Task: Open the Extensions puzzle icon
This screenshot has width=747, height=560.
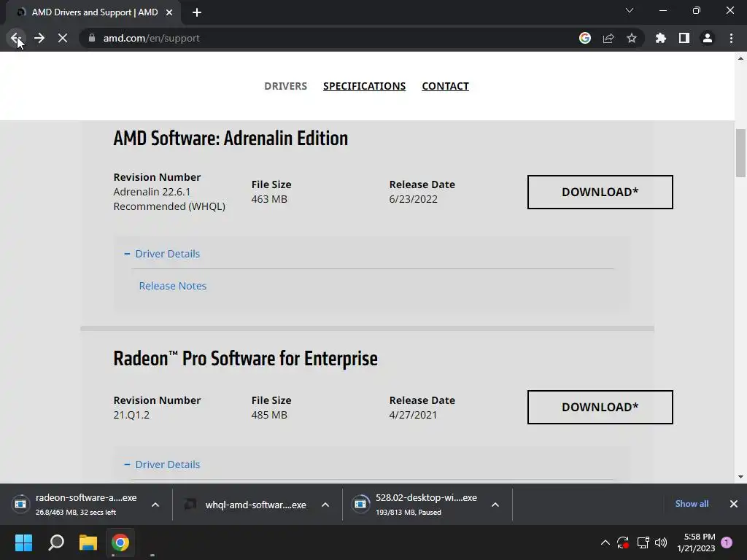Action: coord(661,38)
